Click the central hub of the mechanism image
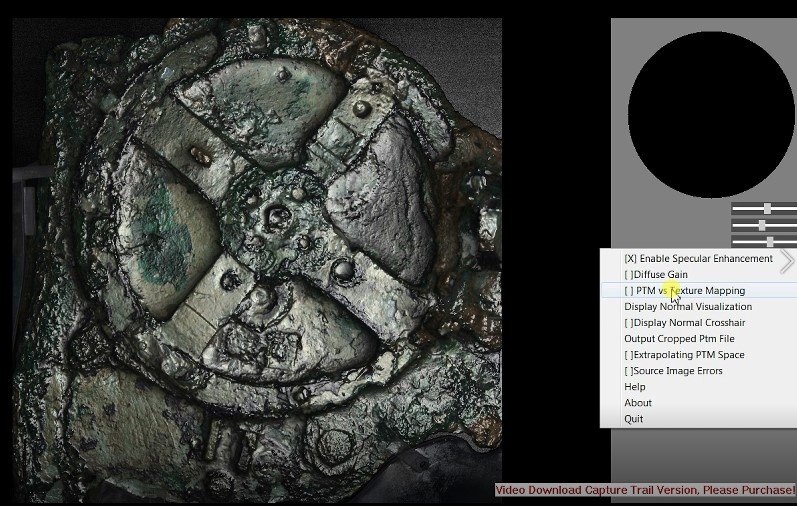 (272, 213)
